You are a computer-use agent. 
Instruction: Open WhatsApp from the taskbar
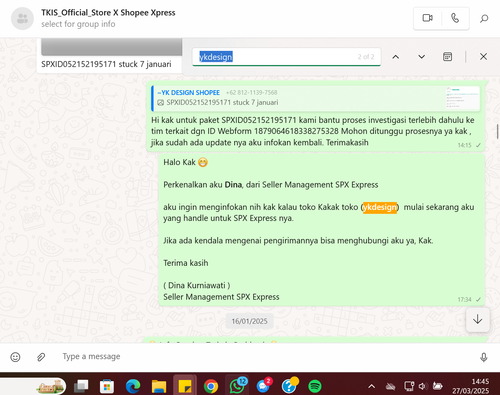pos(237,386)
